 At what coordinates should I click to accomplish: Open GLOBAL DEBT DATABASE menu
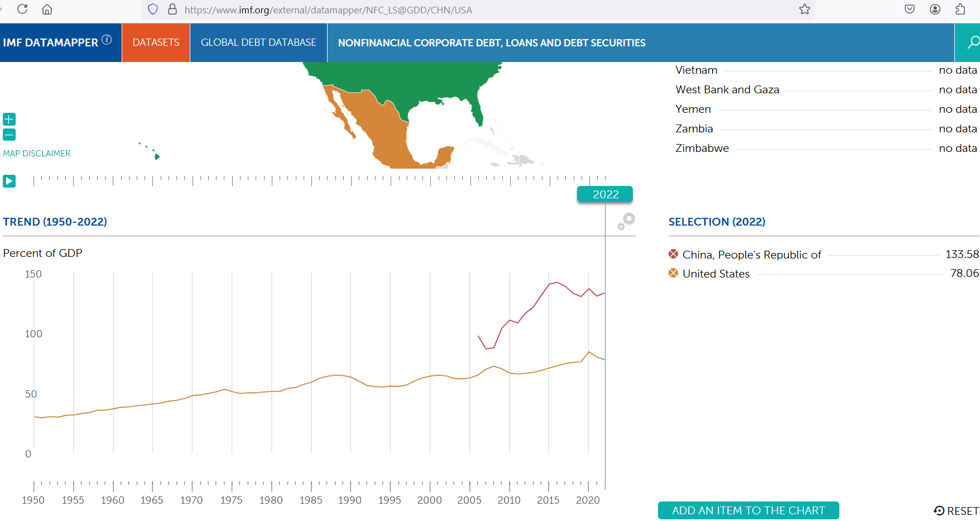pos(258,42)
